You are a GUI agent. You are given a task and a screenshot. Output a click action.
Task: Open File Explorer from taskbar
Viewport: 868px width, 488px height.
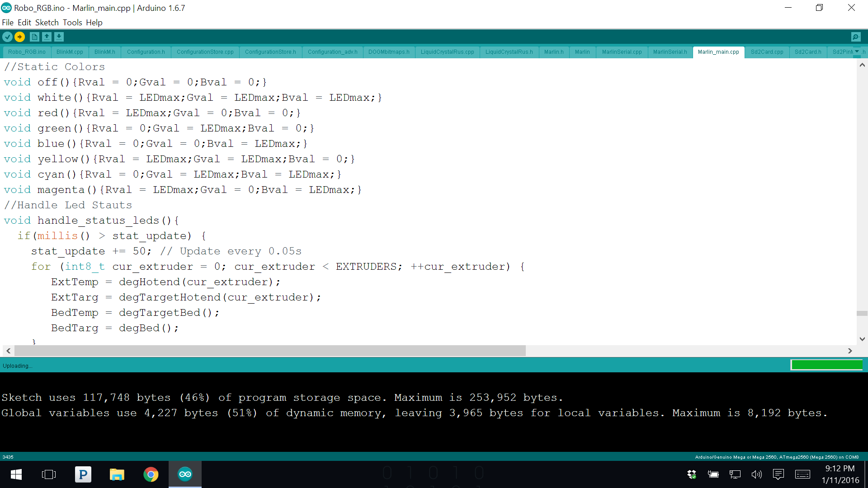click(x=117, y=474)
